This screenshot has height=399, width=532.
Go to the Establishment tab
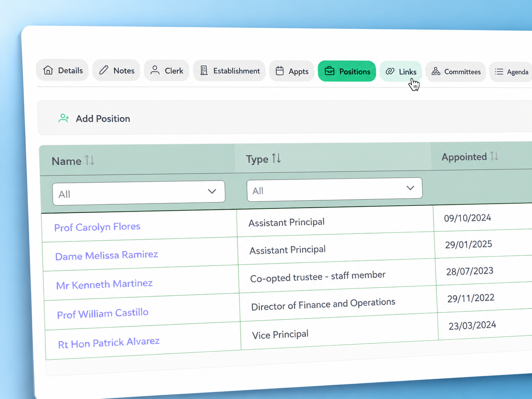click(229, 71)
